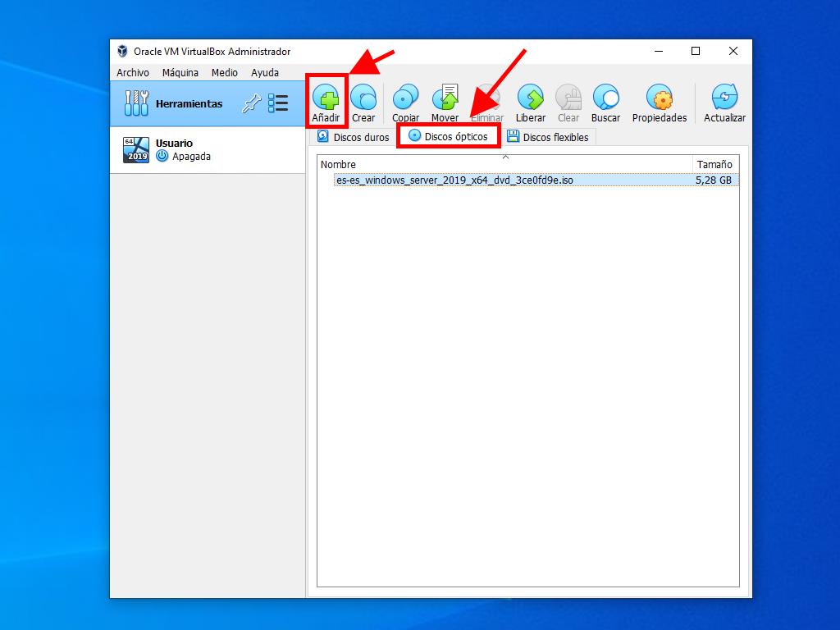This screenshot has width=840, height=630.
Task: Switch to the Discos flexibles tab
Action: pyautogui.click(x=548, y=137)
